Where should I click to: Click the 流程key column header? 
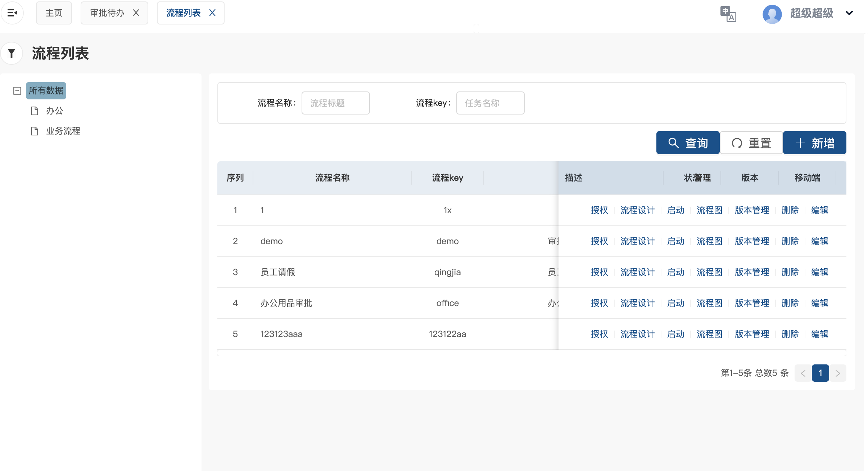448,178
